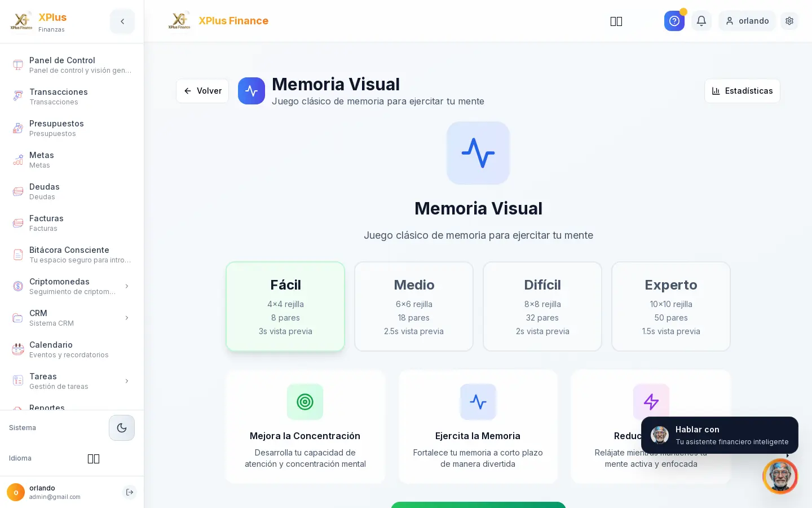The height and width of the screenshot is (508, 812).
Task: Click the XPlus Finance logo in header
Action: (179, 21)
